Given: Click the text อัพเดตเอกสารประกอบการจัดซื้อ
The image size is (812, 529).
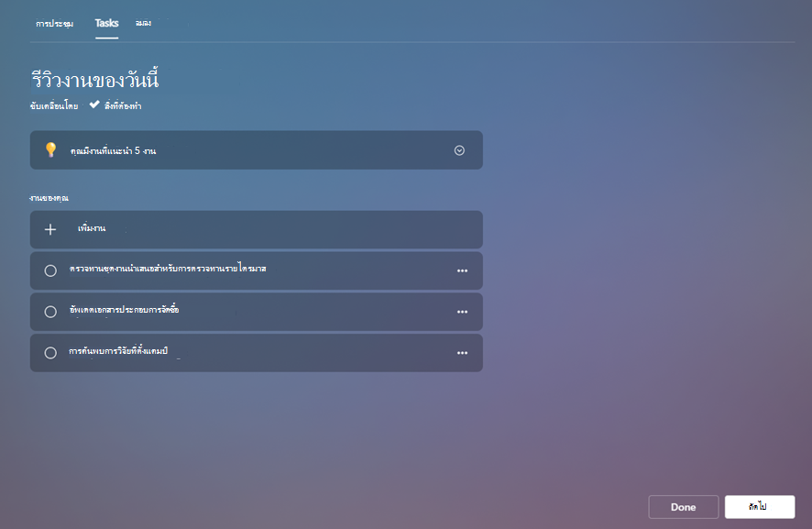Looking at the screenshot, I should pyautogui.click(x=125, y=310).
